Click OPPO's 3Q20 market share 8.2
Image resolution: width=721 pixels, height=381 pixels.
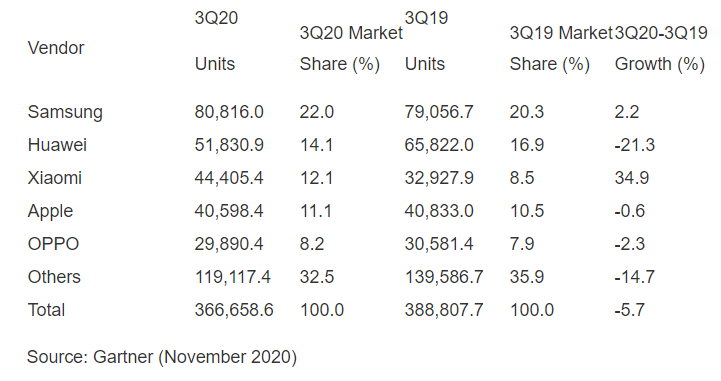(312, 244)
